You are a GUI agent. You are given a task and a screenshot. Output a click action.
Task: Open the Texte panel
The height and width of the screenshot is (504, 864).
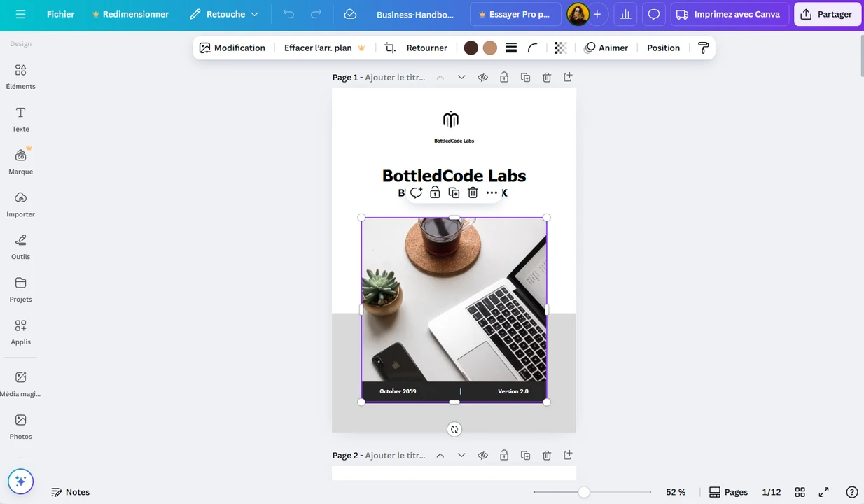point(20,119)
